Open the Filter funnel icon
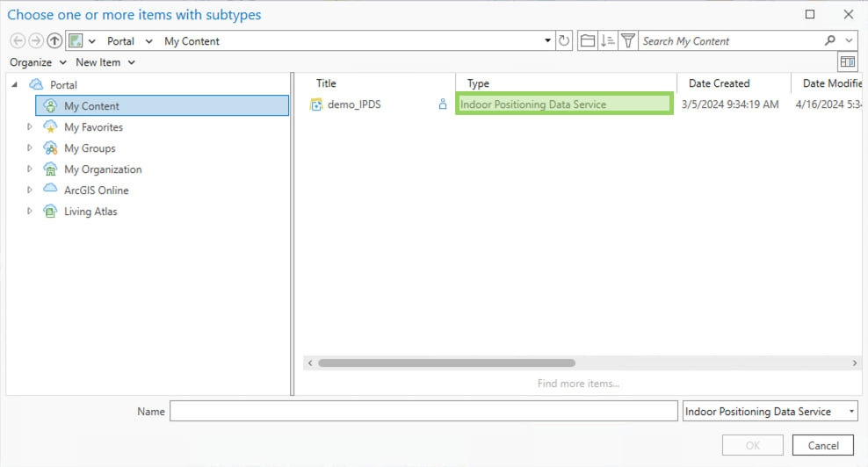 pyautogui.click(x=628, y=40)
